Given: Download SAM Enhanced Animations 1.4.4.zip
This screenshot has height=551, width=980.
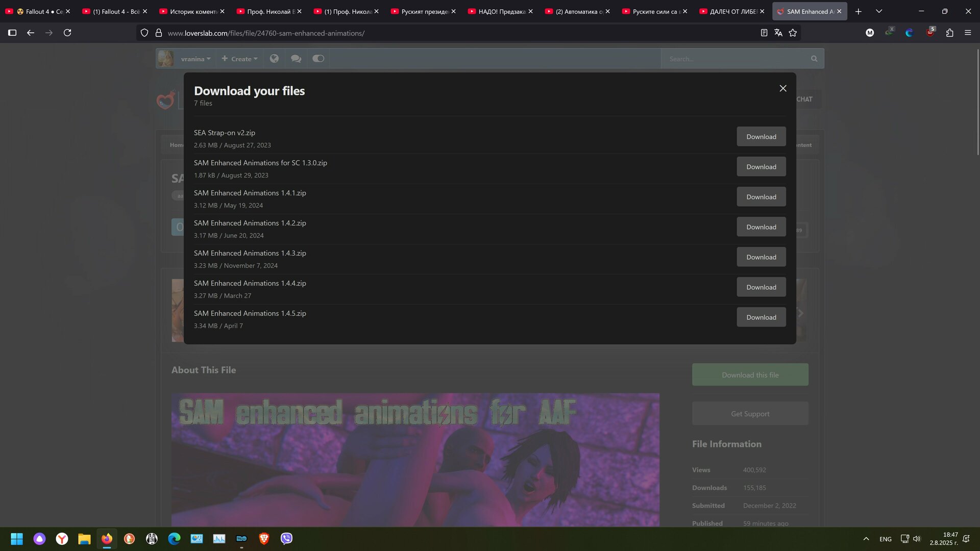Looking at the screenshot, I should click(x=761, y=287).
